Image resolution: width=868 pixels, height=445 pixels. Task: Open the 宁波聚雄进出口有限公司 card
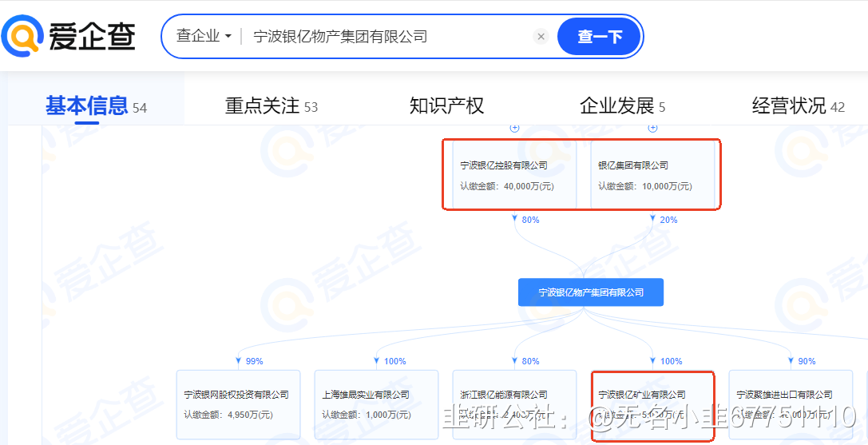click(791, 404)
